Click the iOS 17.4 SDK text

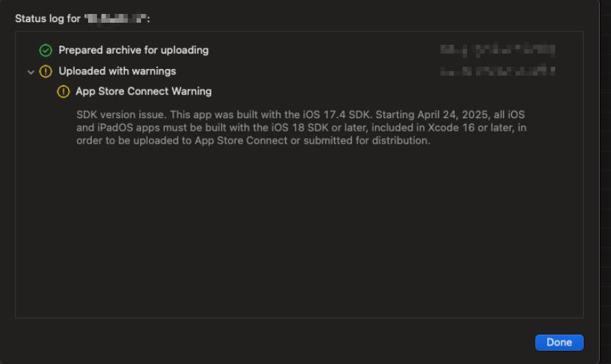click(x=338, y=114)
